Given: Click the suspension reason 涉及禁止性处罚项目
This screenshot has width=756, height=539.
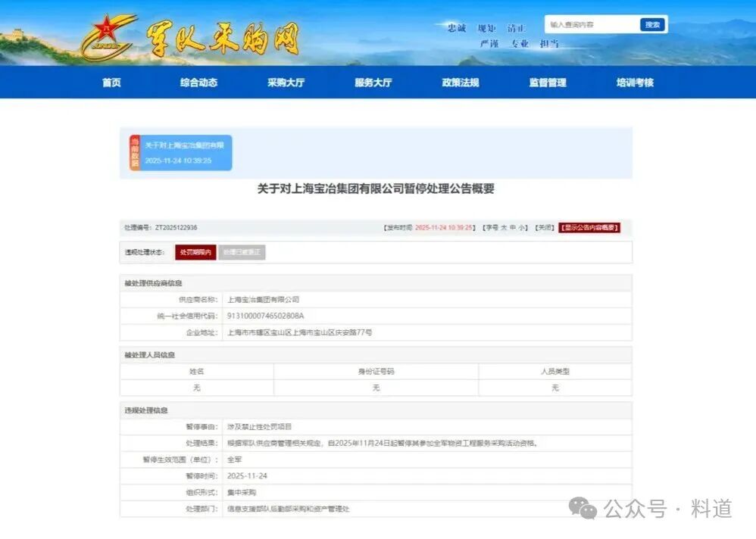Looking at the screenshot, I should click(259, 427).
